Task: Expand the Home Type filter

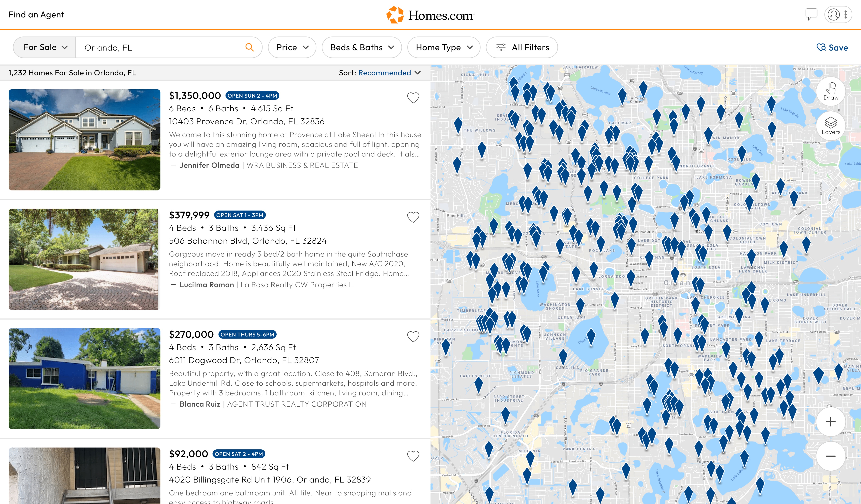Action: tap(444, 47)
